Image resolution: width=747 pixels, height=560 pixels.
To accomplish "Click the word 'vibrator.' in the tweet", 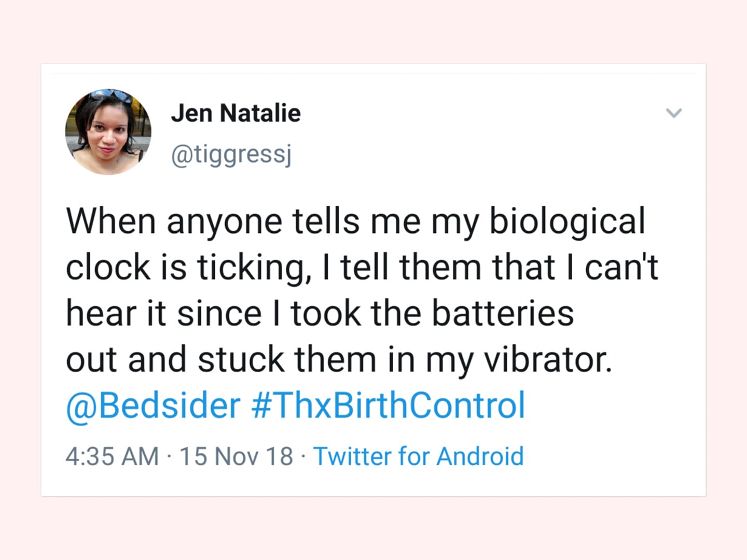I will click(548, 359).
